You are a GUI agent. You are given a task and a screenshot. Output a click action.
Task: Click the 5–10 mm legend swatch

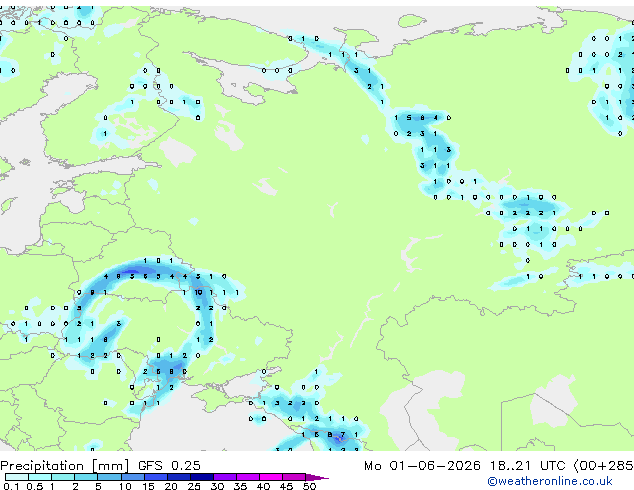(109, 477)
